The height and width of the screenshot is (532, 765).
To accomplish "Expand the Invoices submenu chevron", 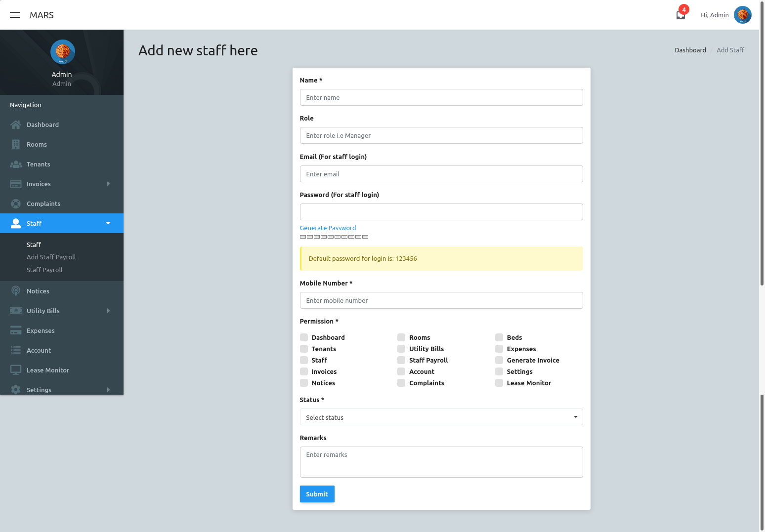I will (108, 184).
